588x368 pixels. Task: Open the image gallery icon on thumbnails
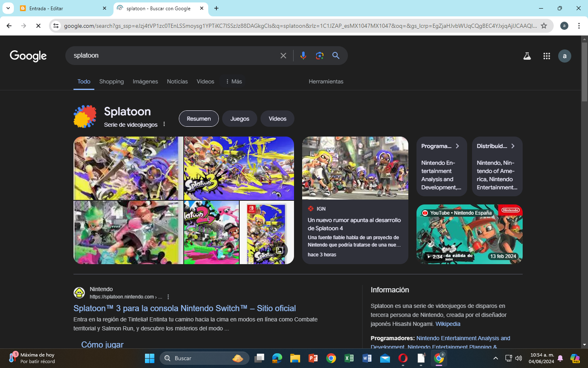[x=280, y=250]
